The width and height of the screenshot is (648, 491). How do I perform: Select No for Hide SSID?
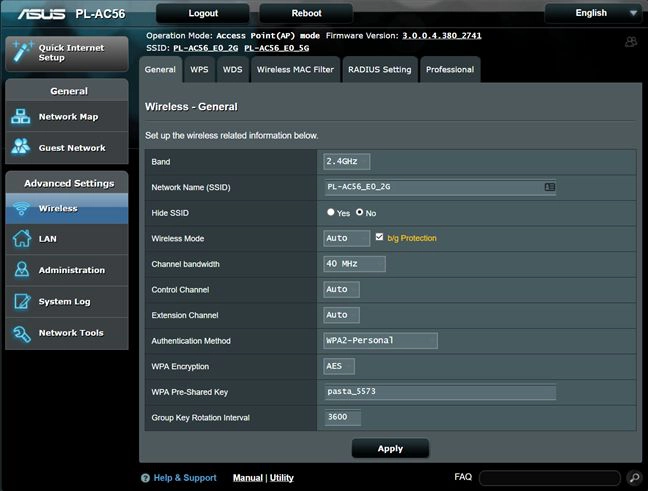tap(360, 212)
